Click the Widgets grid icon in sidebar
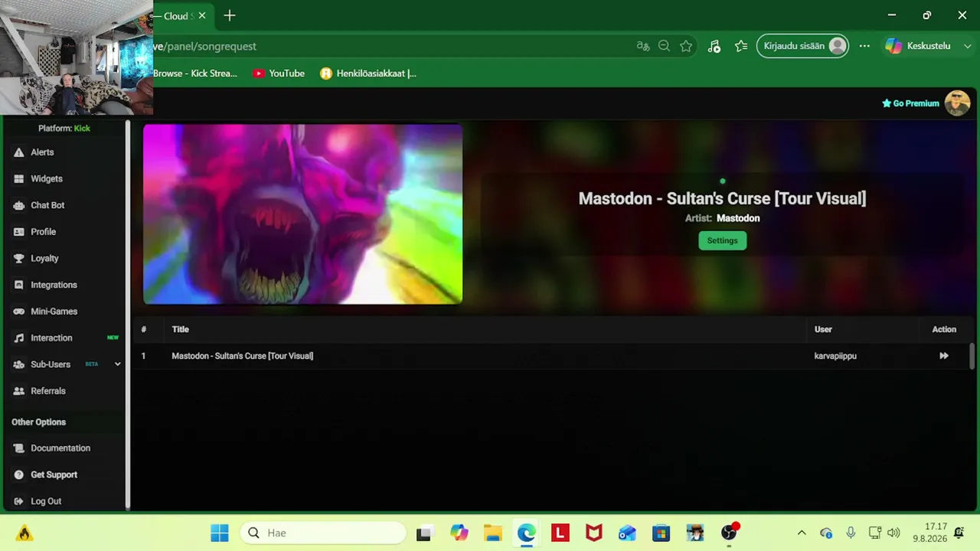 pos(19,179)
